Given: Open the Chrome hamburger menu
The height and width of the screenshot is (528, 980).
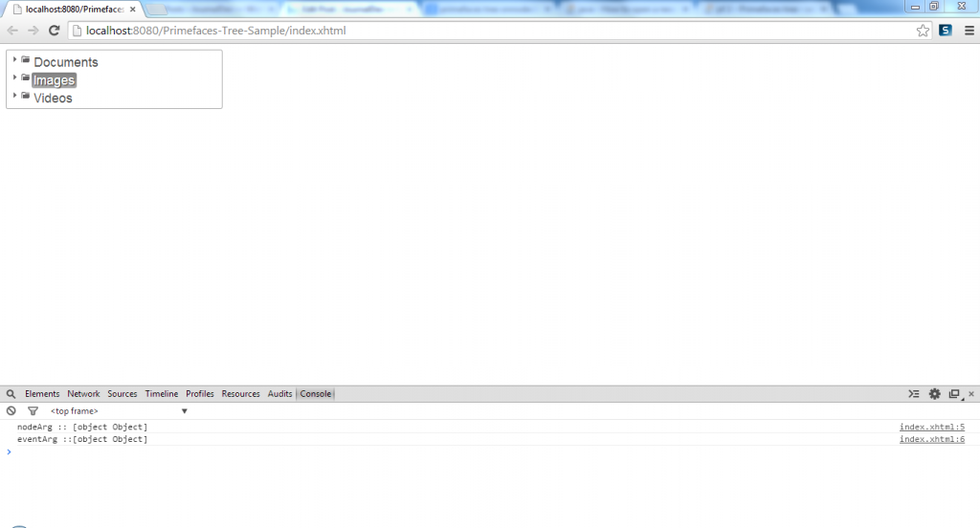Looking at the screenshot, I should tap(969, 31).
